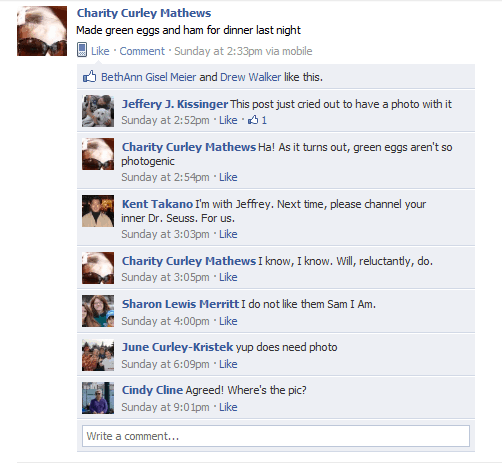
Task: Like Cindy Cline's comment
Action: click(228, 407)
